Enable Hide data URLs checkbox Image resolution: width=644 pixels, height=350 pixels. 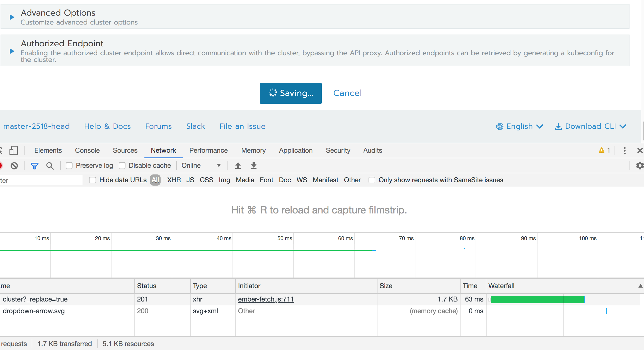[93, 180]
